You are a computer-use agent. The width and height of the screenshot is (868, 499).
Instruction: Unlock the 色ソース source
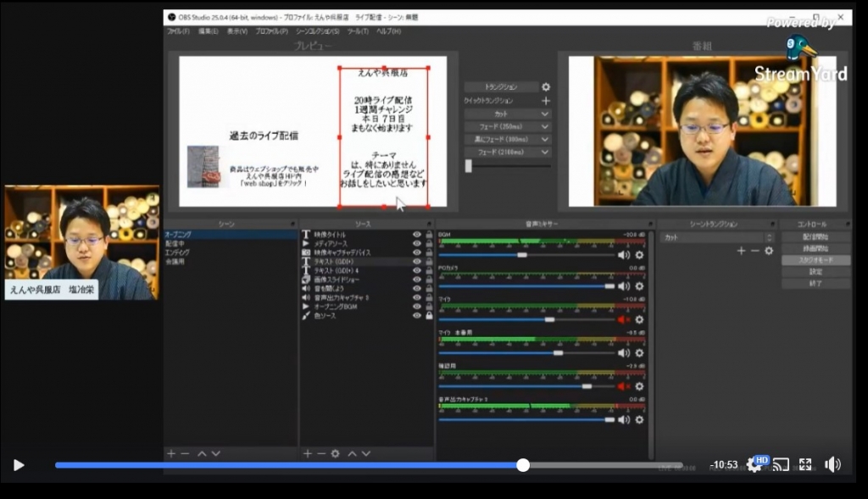click(429, 315)
